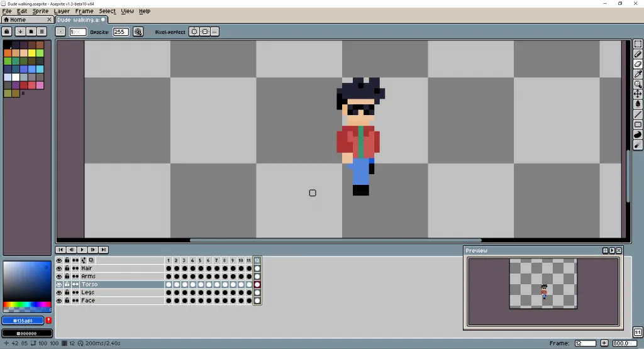Open the File menu
The width and height of the screenshot is (644, 349).
coord(7,11)
